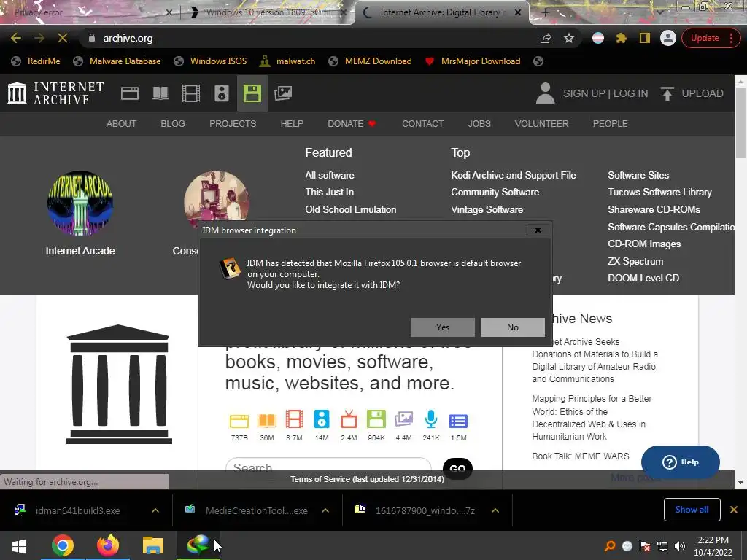This screenshot has width=747, height=560.
Task: Close the downloads bar
Action: (734, 510)
